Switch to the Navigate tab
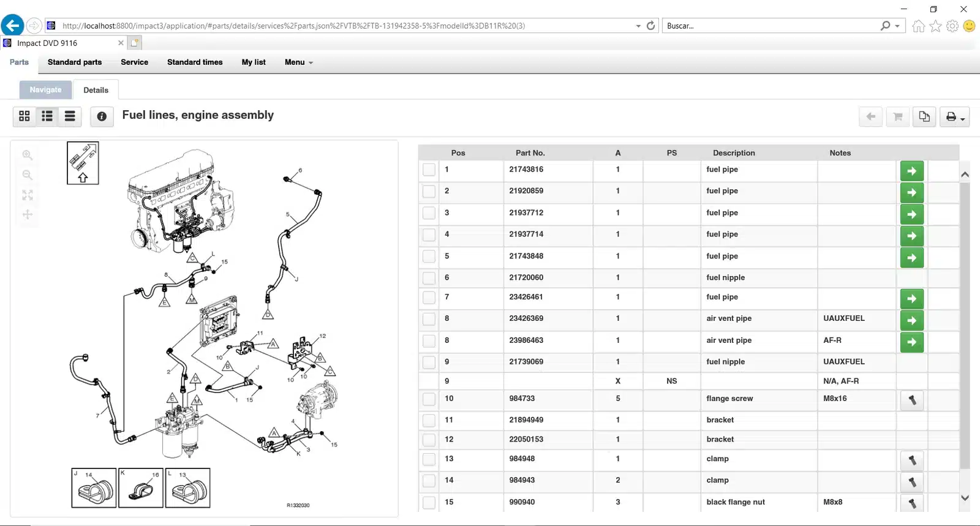 (45, 89)
